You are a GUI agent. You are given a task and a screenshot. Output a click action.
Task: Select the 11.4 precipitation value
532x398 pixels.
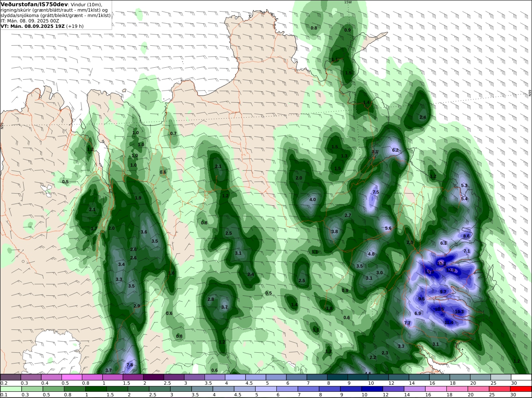click(x=449, y=322)
